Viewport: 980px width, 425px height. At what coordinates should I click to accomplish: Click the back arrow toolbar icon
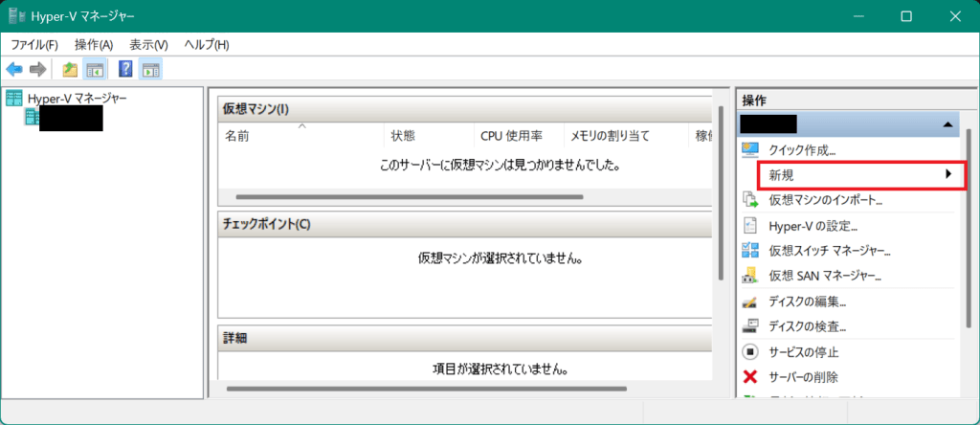click(x=14, y=69)
